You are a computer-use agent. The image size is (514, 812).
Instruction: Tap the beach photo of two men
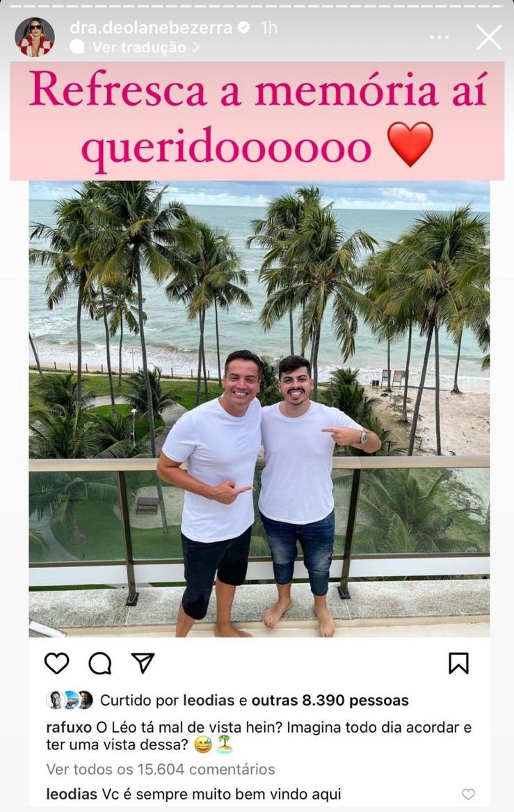tap(259, 408)
